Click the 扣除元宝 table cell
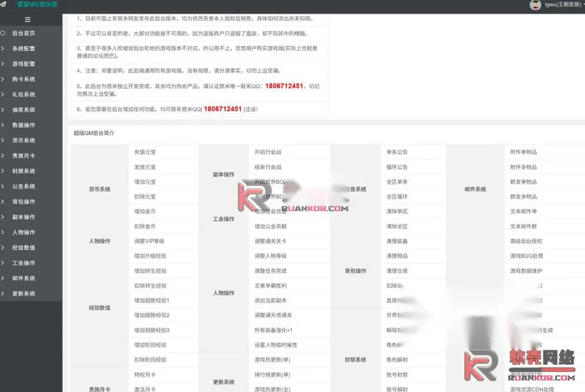Screen dimensions: 585x392 pos(163,197)
